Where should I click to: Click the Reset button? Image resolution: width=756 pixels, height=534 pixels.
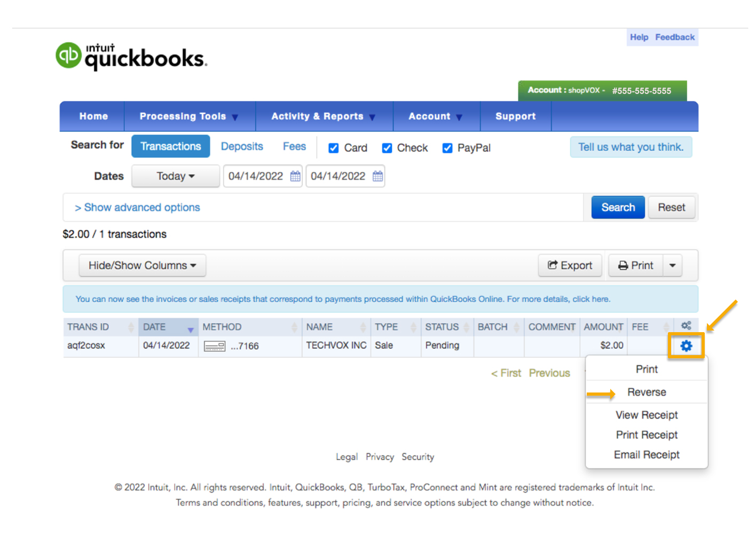[672, 207]
